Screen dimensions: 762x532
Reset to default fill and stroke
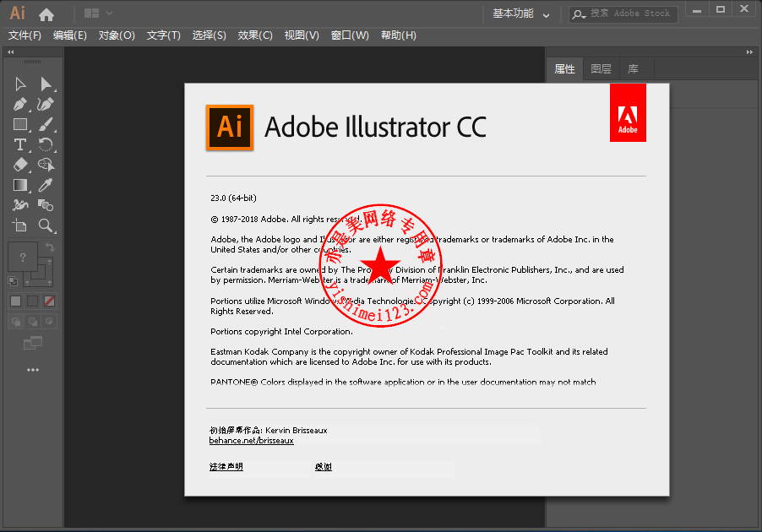pos(13,280)
